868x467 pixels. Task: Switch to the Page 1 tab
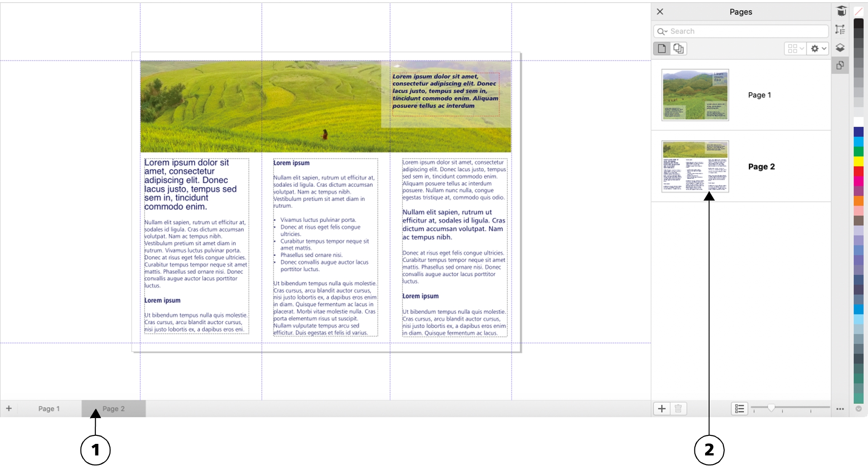click(x=49, y=408)
